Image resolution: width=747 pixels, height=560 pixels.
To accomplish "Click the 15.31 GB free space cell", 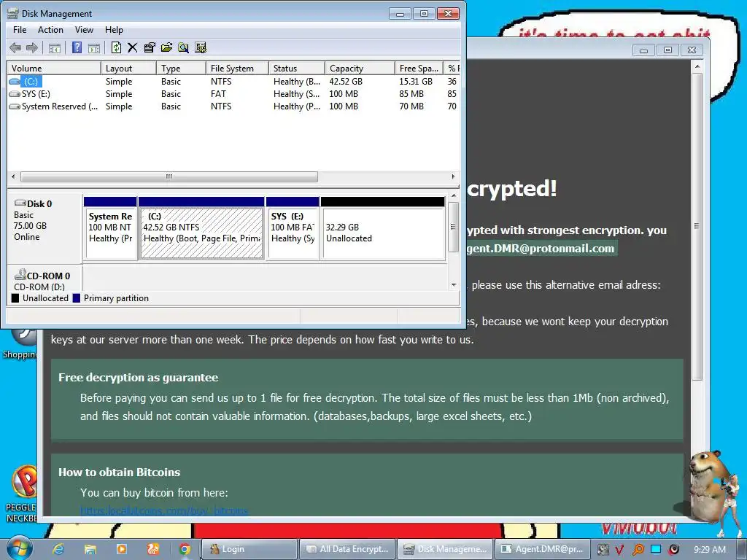I will click(415, 82).
